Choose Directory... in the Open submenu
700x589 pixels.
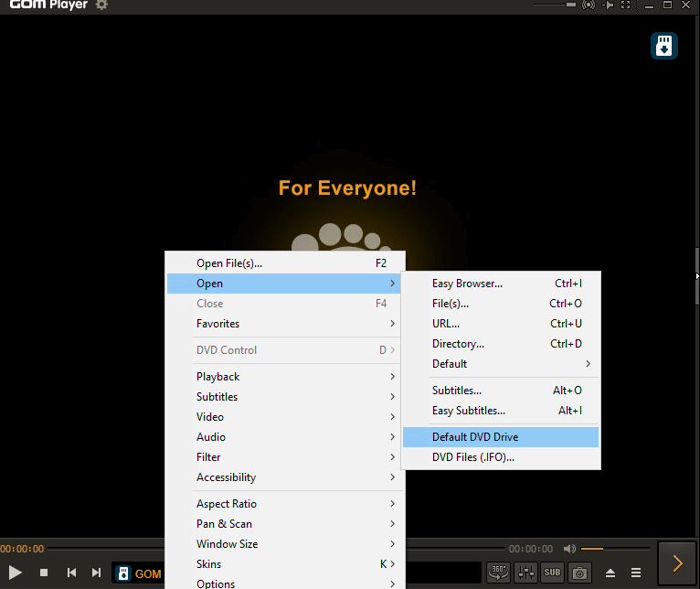coord(501,344)
